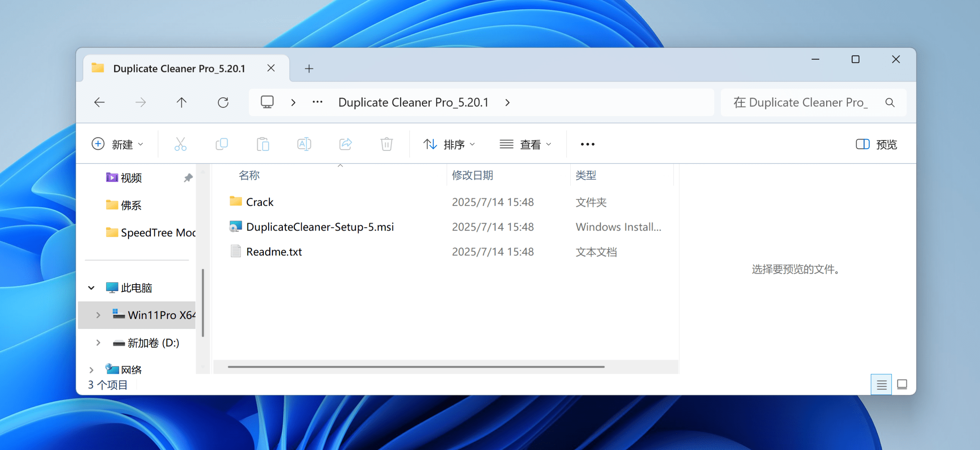Click the Rename icon
Screen dimensions: 980x450
(x=304, y=144)
